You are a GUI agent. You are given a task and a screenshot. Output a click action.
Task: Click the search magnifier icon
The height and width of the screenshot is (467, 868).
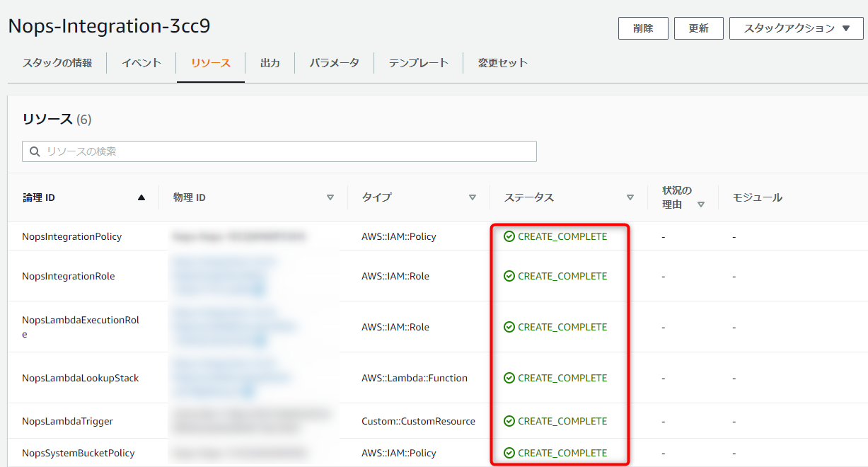(x=35, y=151)
